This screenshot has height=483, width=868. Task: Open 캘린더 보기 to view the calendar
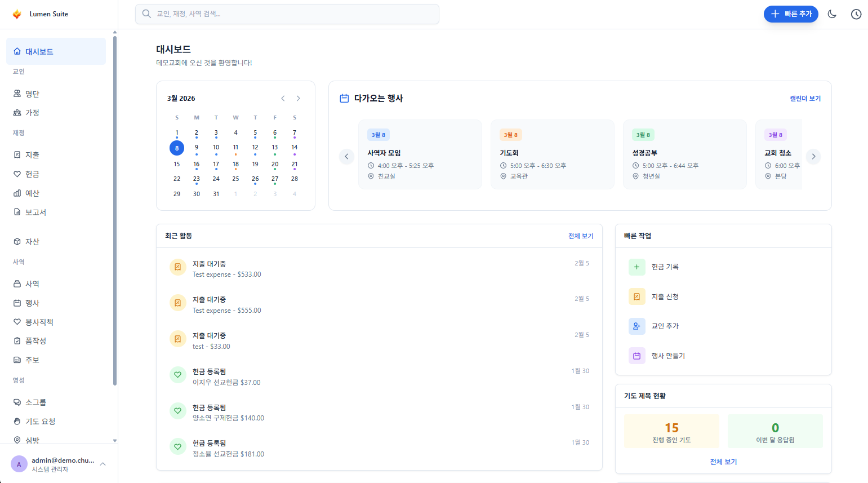click(805, 98)
